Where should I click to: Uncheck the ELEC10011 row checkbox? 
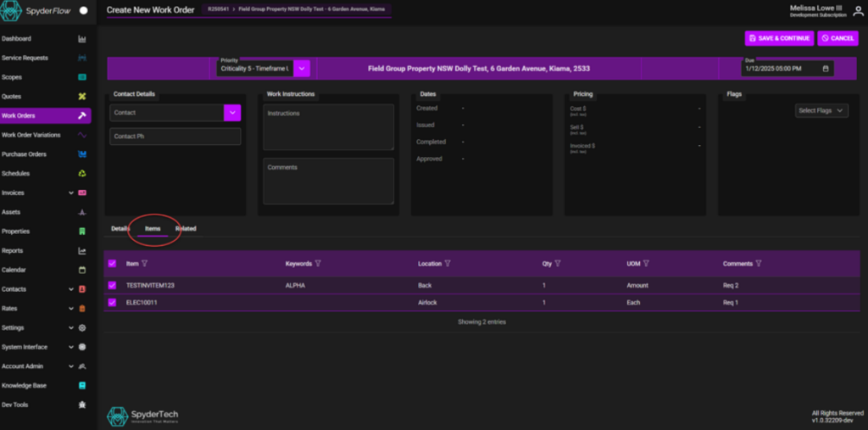coord(112,302)
